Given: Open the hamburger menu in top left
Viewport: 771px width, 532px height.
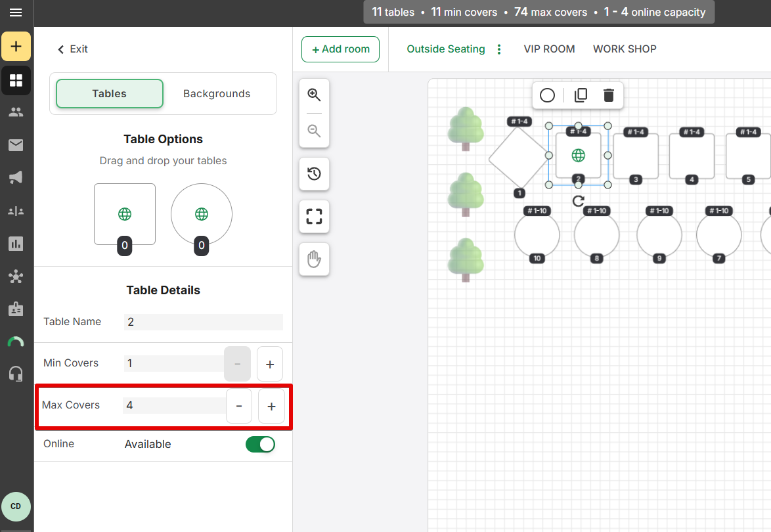Looking at the screenshot, I should click(16, 12).
